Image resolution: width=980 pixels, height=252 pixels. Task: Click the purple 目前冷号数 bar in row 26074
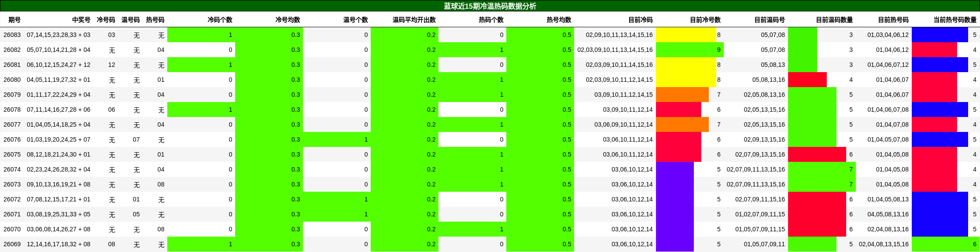[675, 169]
